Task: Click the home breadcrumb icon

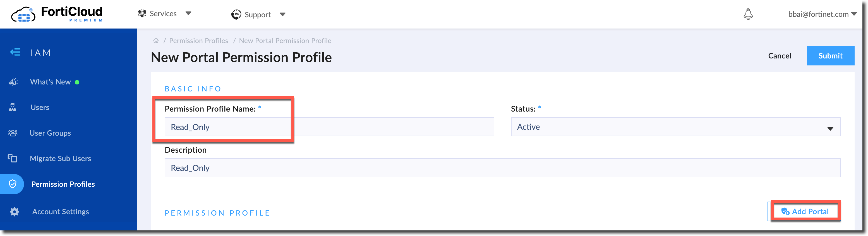Action: pyautogui.click(x=156, y=41)
